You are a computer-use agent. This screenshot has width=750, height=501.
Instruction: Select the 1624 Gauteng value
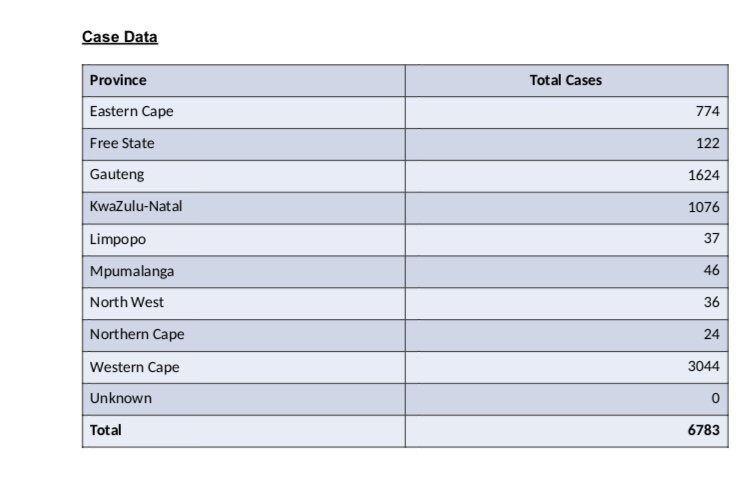704,175
